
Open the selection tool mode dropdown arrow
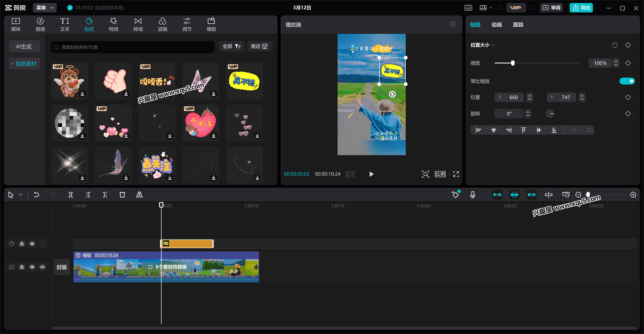tap(21, 195)
